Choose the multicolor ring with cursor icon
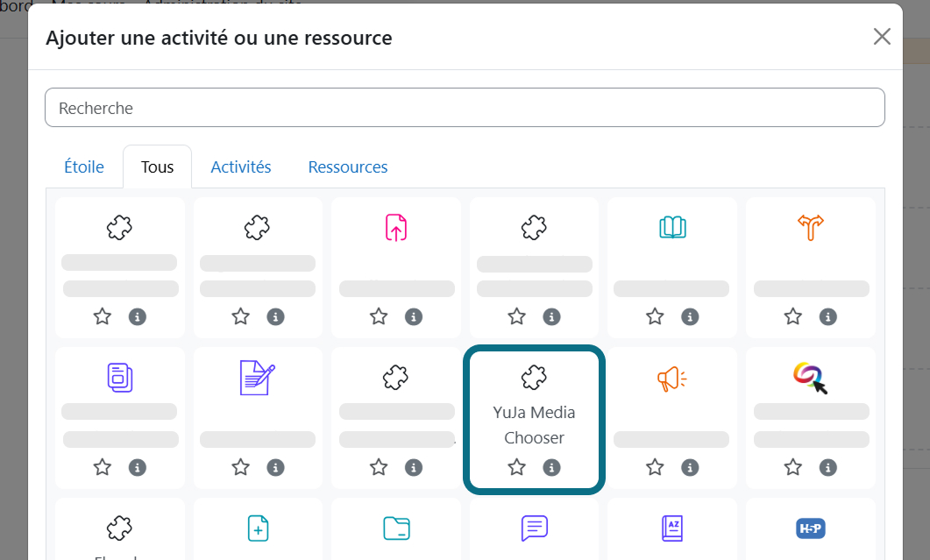 810,378
